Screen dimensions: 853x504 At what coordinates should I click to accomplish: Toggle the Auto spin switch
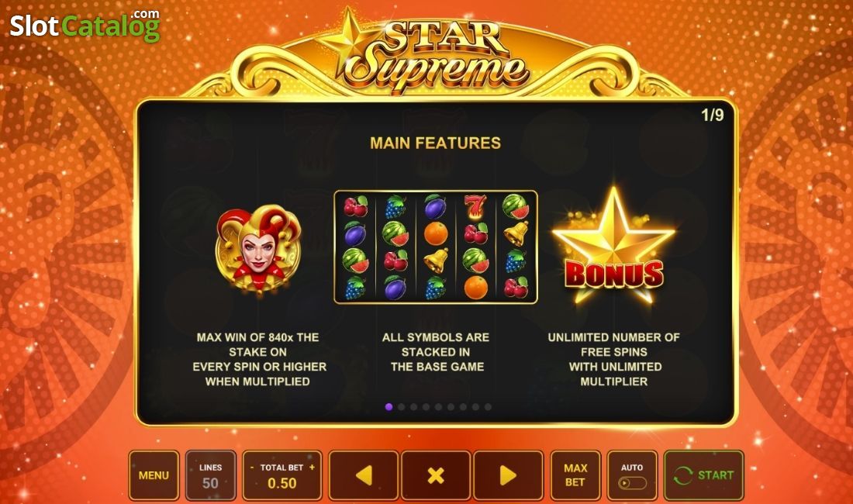(632, 483)
